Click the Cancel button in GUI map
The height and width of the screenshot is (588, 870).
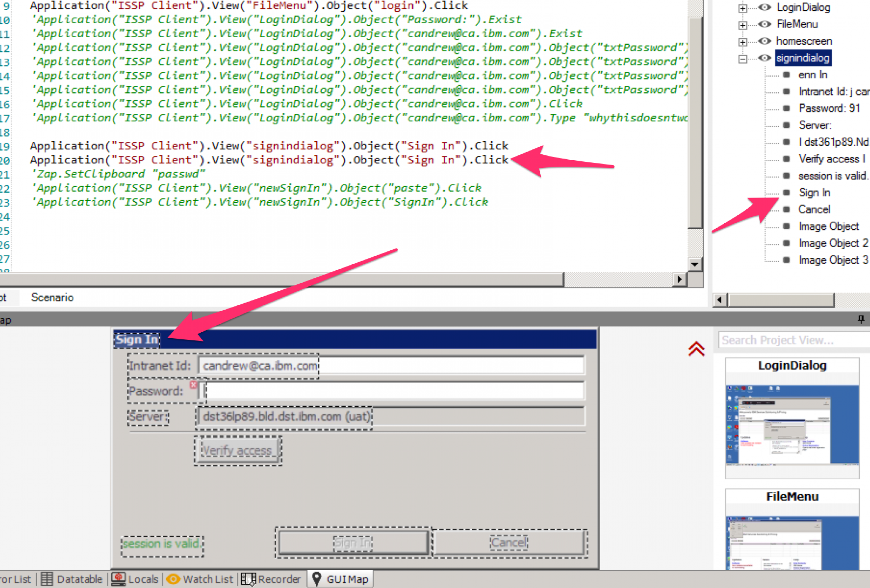pyautogui.click(x=510, y=542)
